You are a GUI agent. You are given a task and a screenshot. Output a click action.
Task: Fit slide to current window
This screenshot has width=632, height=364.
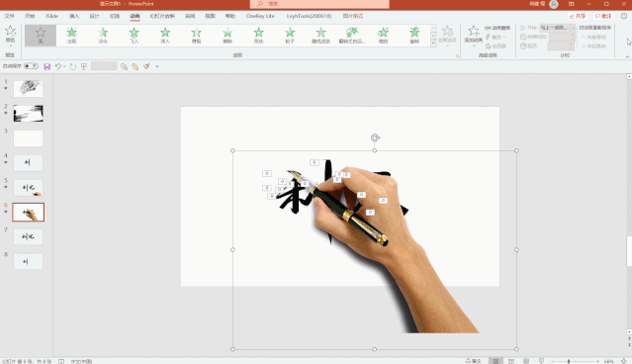[x=623, y=361]
